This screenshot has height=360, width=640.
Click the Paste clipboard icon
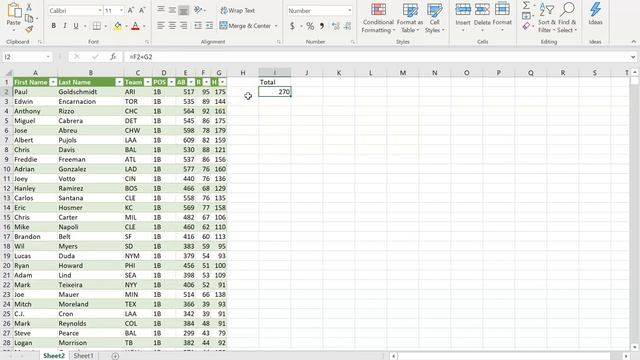click(14, 11)
